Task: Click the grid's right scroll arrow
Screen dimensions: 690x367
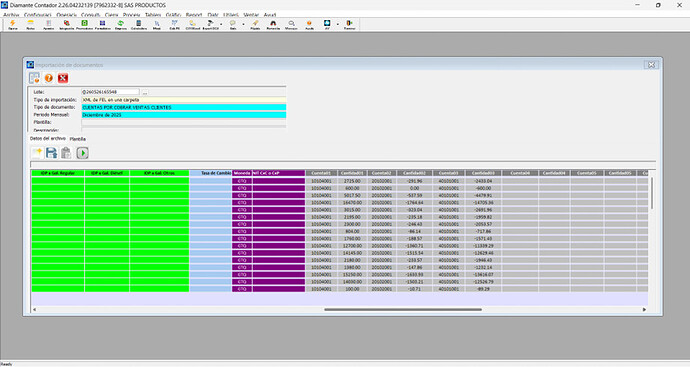Action: click(x=644, y=309)
